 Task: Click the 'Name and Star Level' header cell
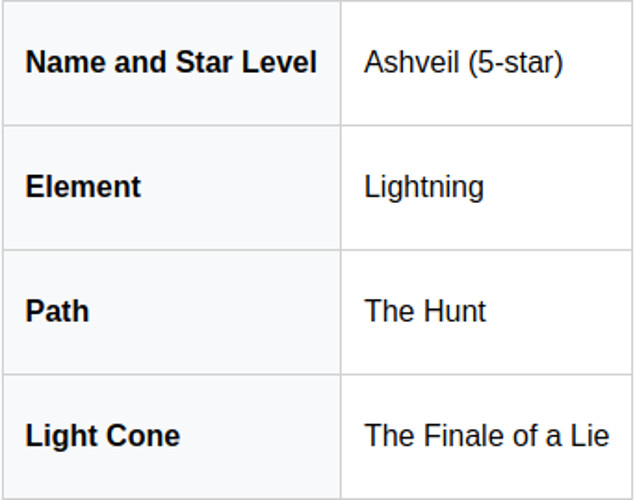coord(171,63)
